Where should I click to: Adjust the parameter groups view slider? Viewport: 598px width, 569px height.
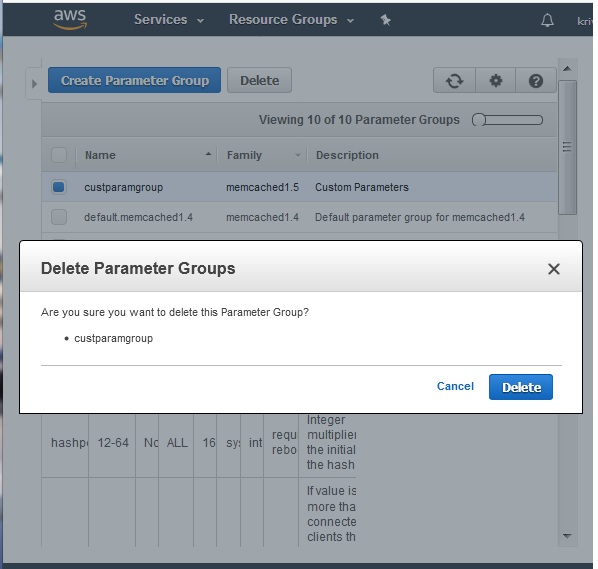[507, 120]
